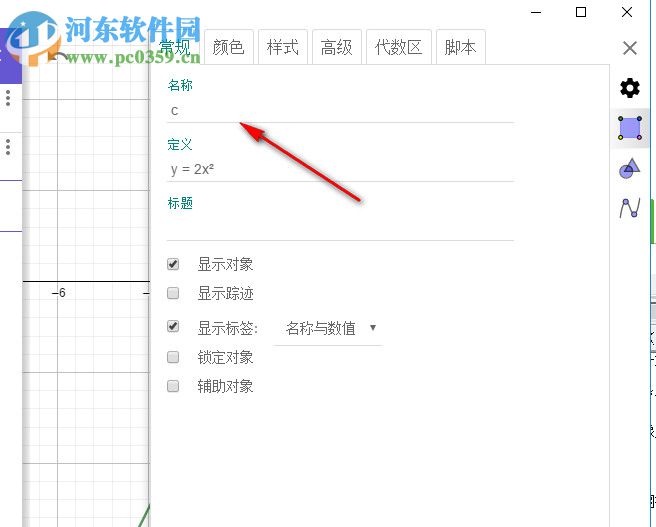The image size is (656, 527).
Task: Enable the 锁定对象 checkbox
Action: pyautogui.click(x=173, y=357)
